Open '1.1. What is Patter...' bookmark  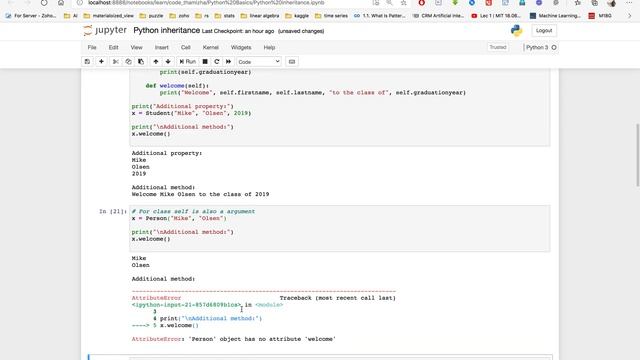tap(380, 16)
